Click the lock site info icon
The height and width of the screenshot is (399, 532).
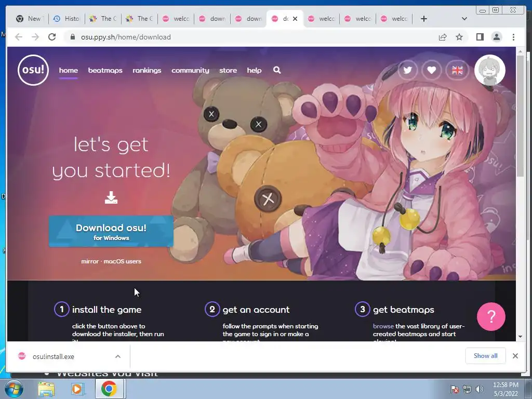[x=72, y=37]
